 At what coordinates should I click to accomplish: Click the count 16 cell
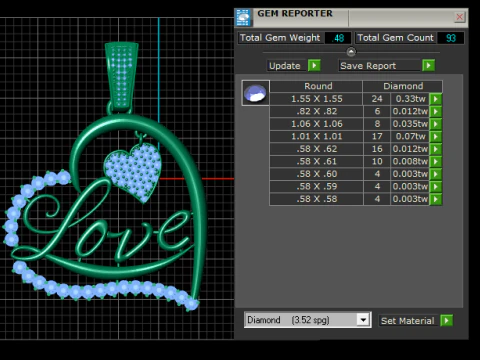click(x=377, y=149)
